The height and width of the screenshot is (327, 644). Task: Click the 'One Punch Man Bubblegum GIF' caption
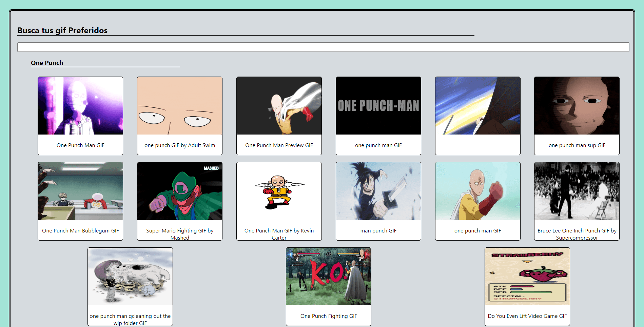pyautogui.click(x=80, y=230)
